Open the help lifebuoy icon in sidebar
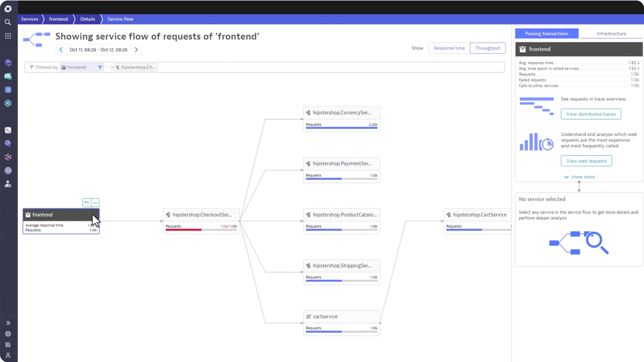Screen dimensions: 644x362 tap(8, 334)
